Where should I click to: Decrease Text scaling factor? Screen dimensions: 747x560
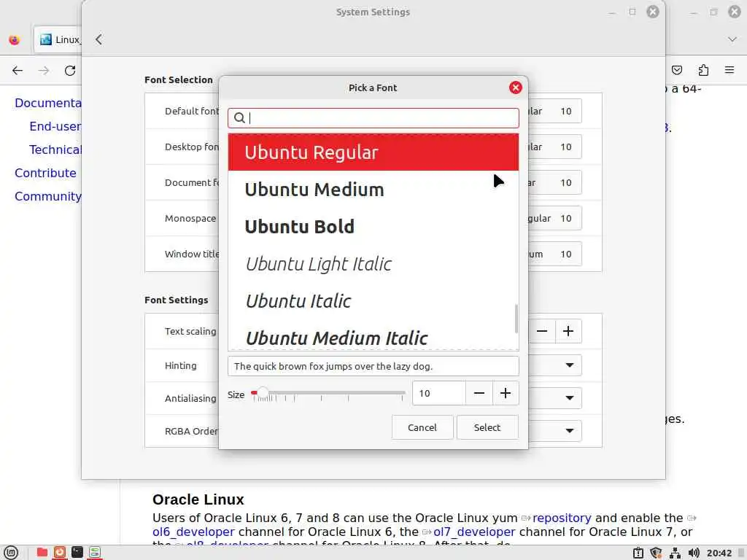[x=542, y=331]
